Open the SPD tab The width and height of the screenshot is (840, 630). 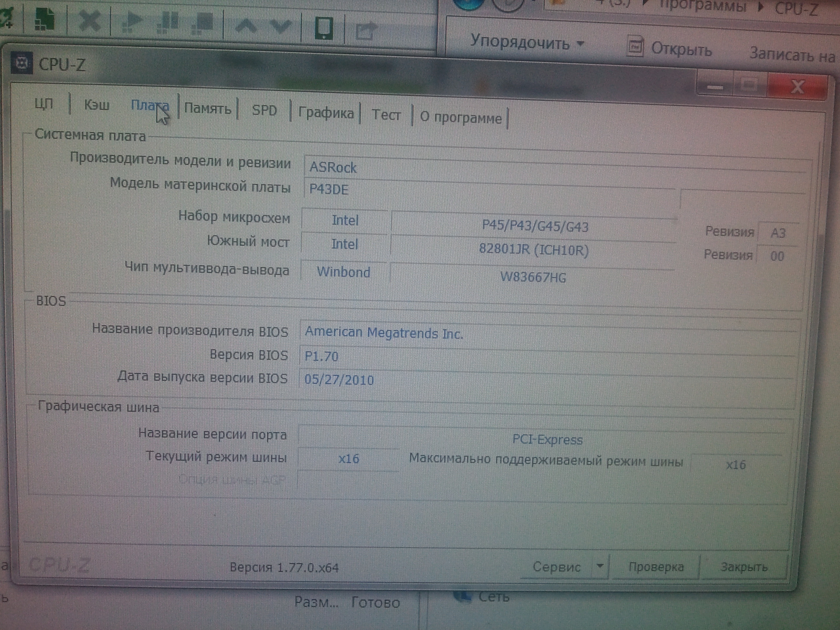tap(264, 111)
